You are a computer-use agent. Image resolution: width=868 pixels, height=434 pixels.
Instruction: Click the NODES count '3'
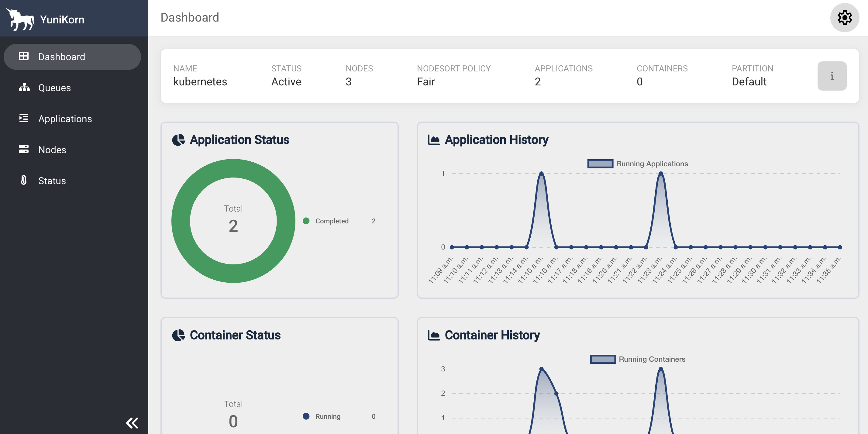pos(348,81)
